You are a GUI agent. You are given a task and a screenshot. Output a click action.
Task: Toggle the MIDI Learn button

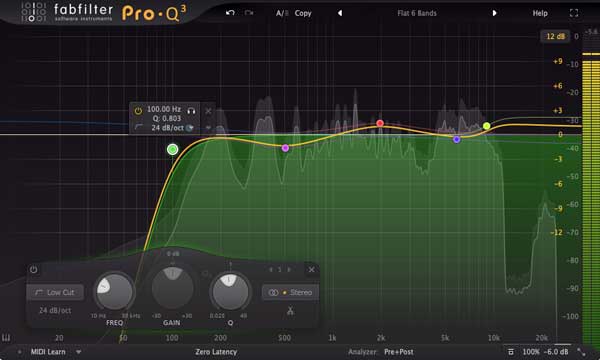point(48,352)
